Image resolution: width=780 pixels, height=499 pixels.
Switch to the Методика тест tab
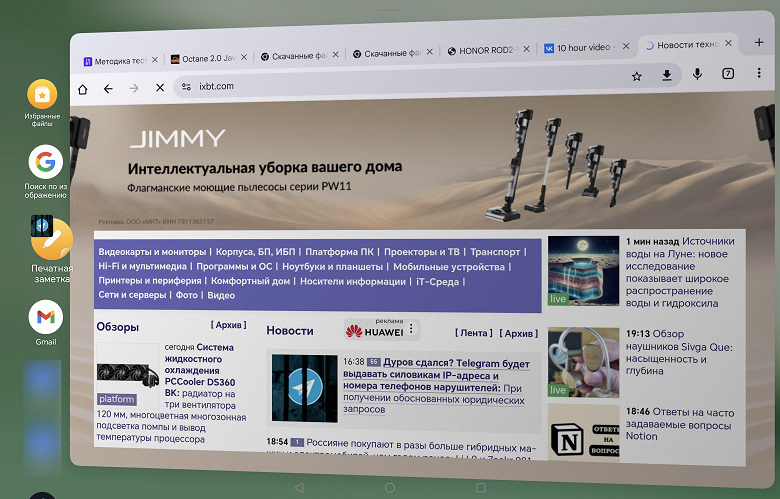(116, 61)
